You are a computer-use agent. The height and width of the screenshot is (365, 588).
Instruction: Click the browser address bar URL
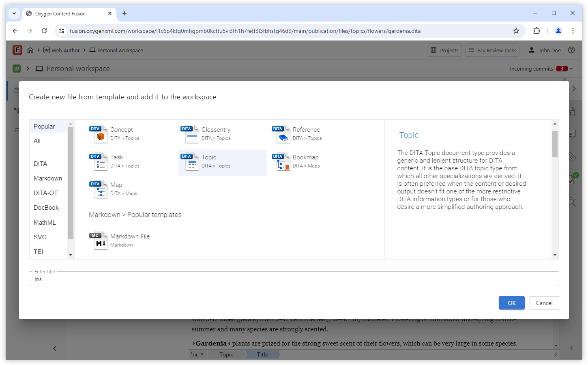coord(245,31)
